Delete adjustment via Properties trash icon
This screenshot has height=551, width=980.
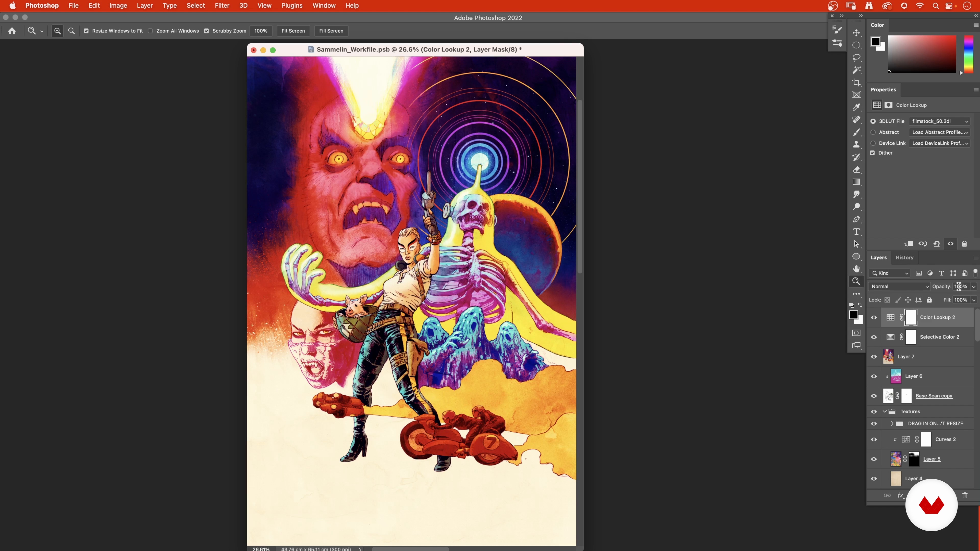coord(964,244)
